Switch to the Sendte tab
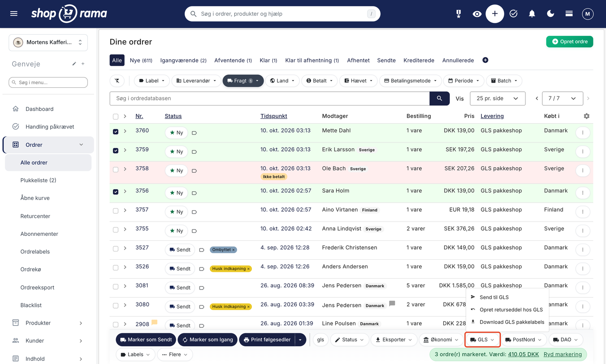 coord(387,60)
